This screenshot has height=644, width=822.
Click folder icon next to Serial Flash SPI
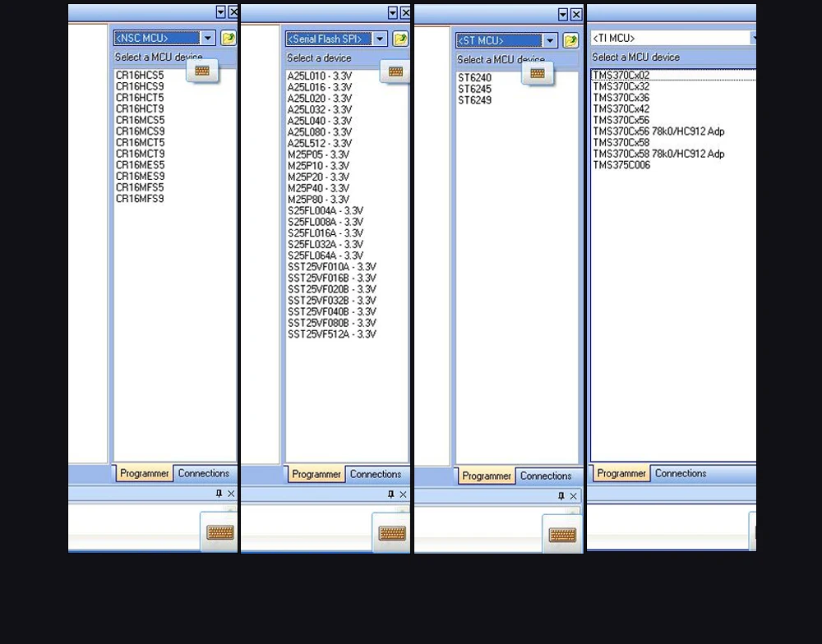400,39
